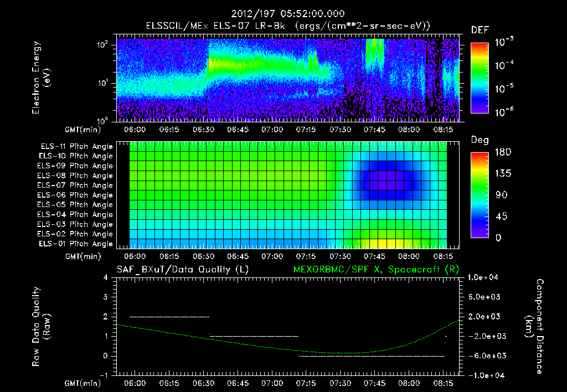The width and height of the screenshot is (567, 392).
Task: Click 06:15 tick under the bottom plot
Action: click(x=169, y=383)
